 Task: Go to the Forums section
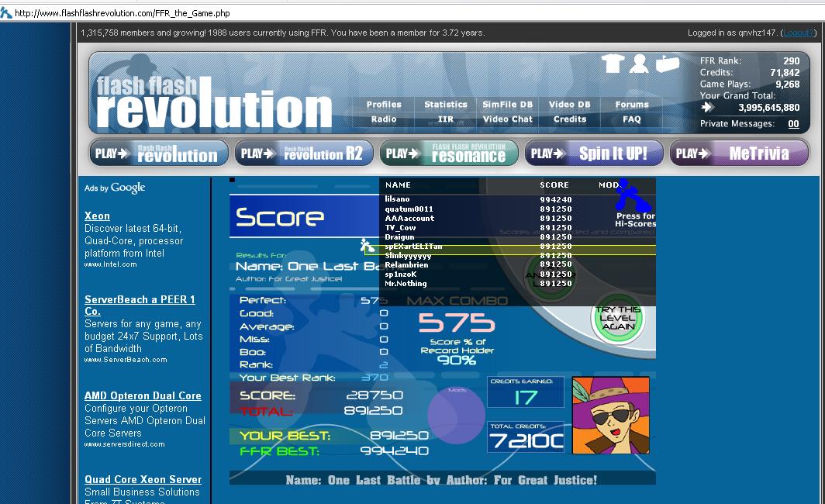pyautogui.click(x=632, y=104)
